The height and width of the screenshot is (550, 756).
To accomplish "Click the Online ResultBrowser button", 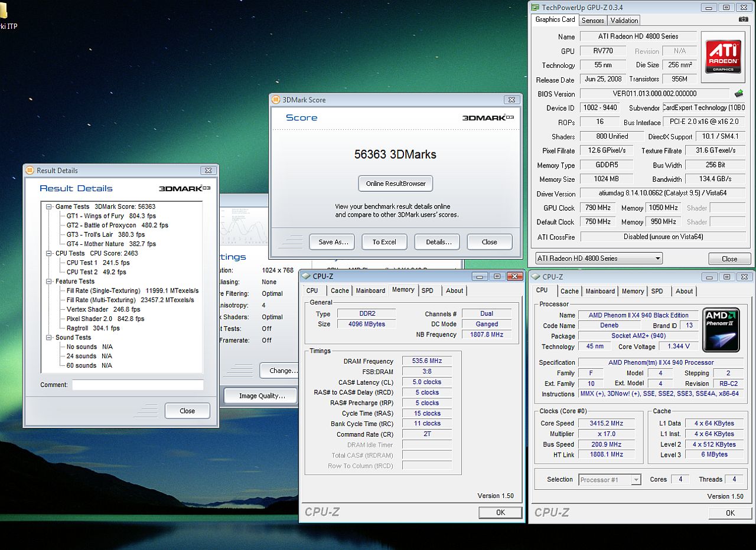I will pos(396,184).
